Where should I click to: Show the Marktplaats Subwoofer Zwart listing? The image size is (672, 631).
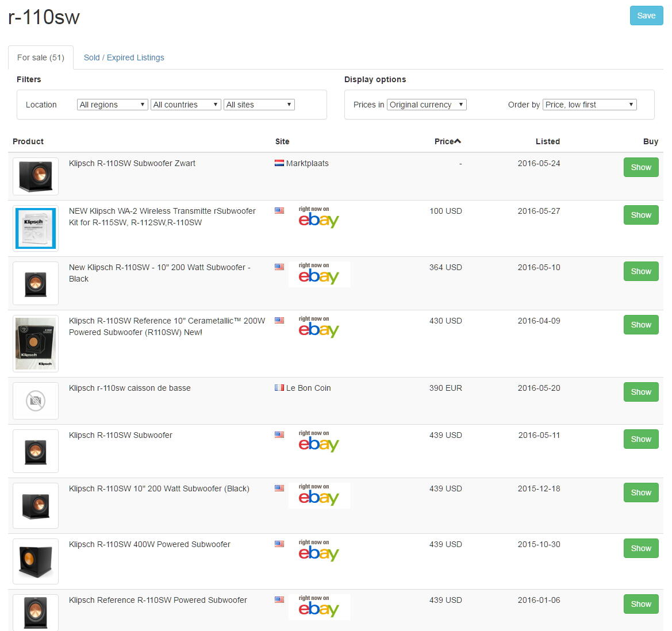[641, 167]
